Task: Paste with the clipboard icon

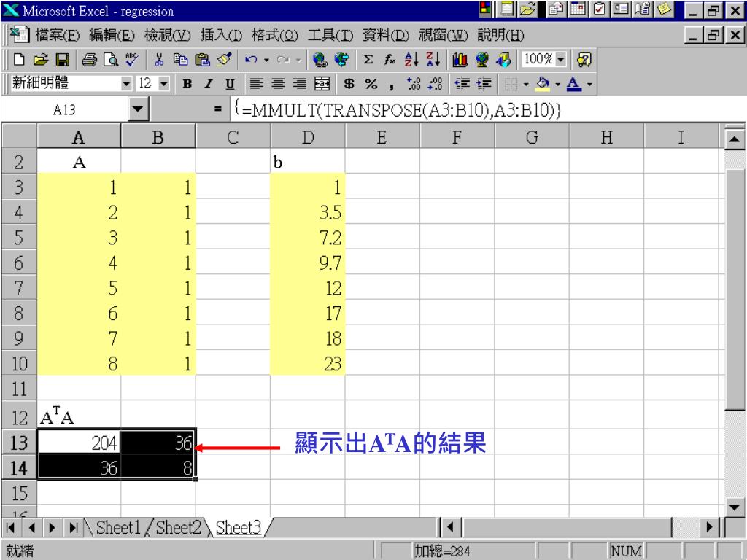Action: tap(202, 60)
